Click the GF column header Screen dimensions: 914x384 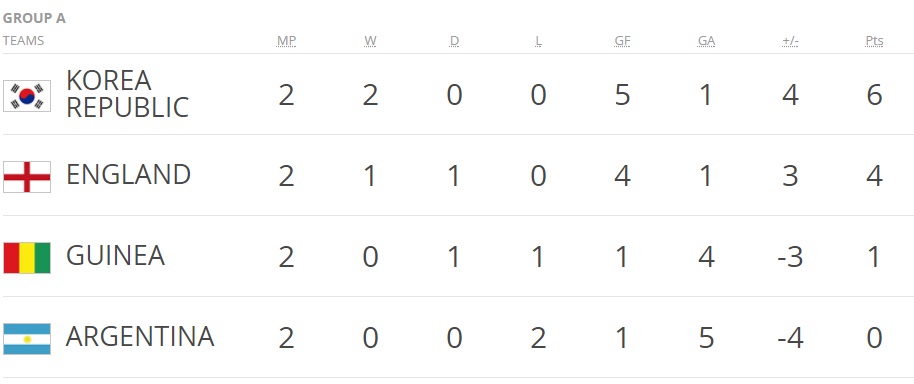(x=623, y=41)
